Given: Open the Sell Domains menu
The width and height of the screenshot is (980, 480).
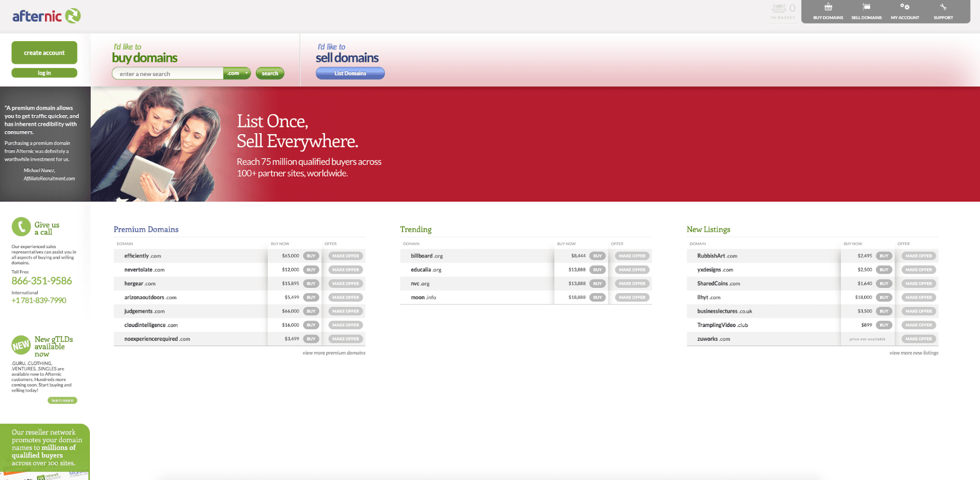Looking at the screenshot, I should pos(866,11).
